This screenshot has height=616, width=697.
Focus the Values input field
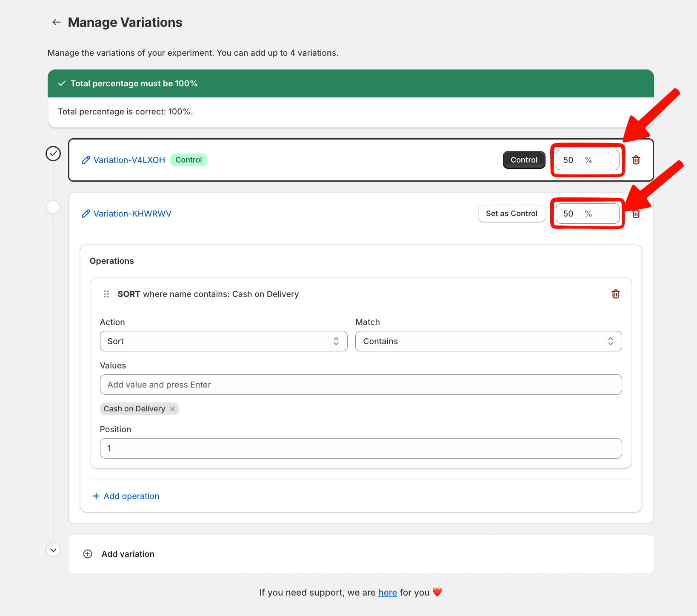tap(360, 385)
